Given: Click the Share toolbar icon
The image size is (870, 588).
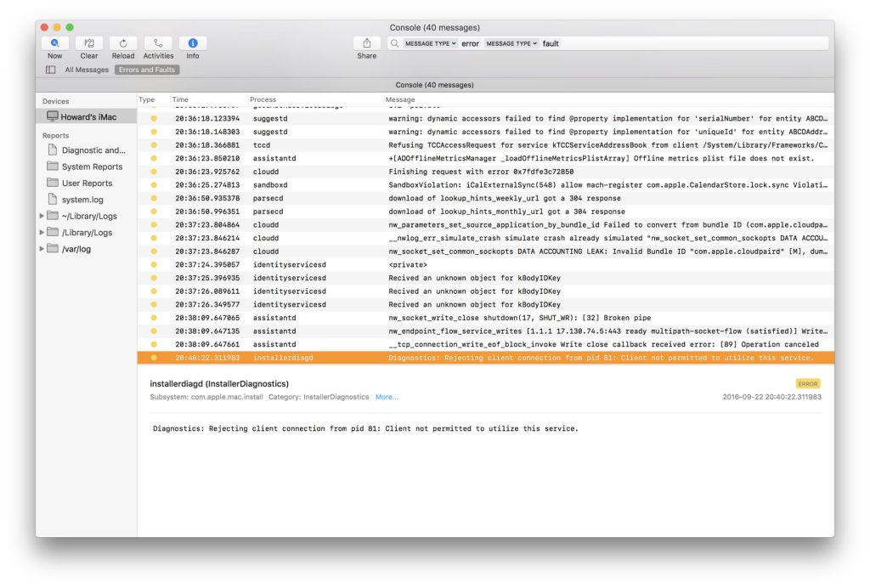Looking at the screenshot, I should (x=366, y=43).
